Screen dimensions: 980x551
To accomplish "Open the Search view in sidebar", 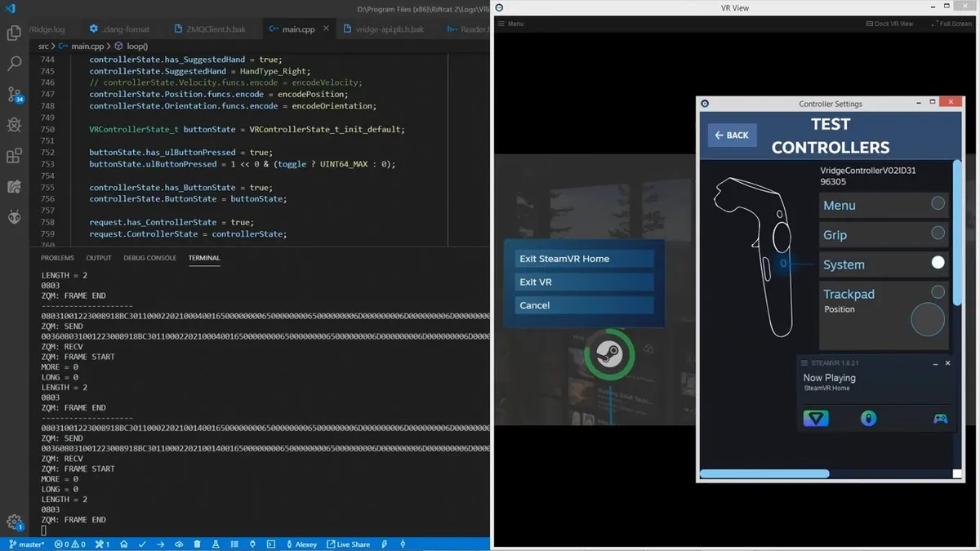I will click(14, 64).
